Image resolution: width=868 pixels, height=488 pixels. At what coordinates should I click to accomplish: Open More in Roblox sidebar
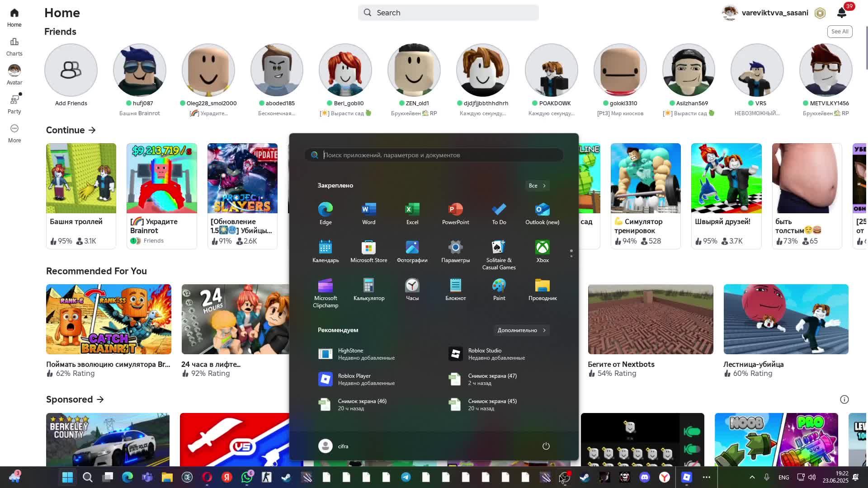[x=14, y=133]
